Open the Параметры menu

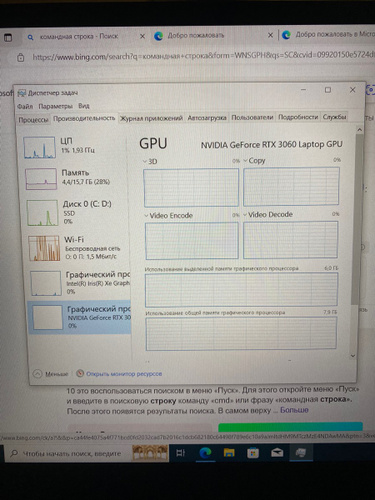tap(55, 106)
